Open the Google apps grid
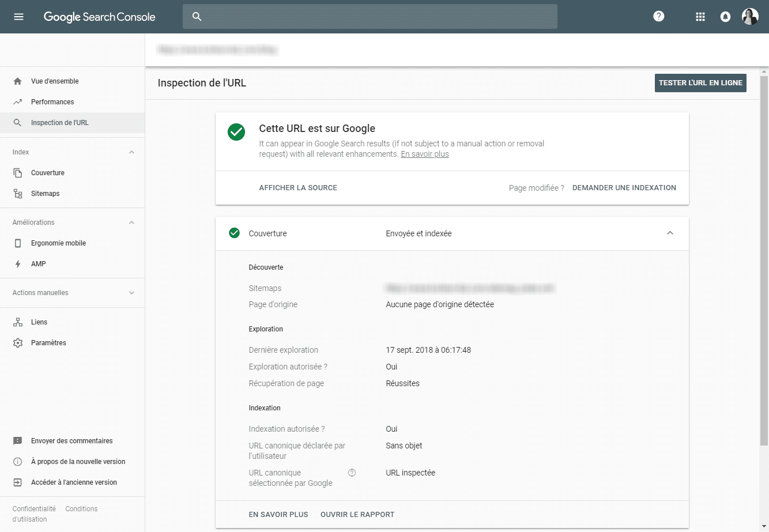 click(700, 17)
